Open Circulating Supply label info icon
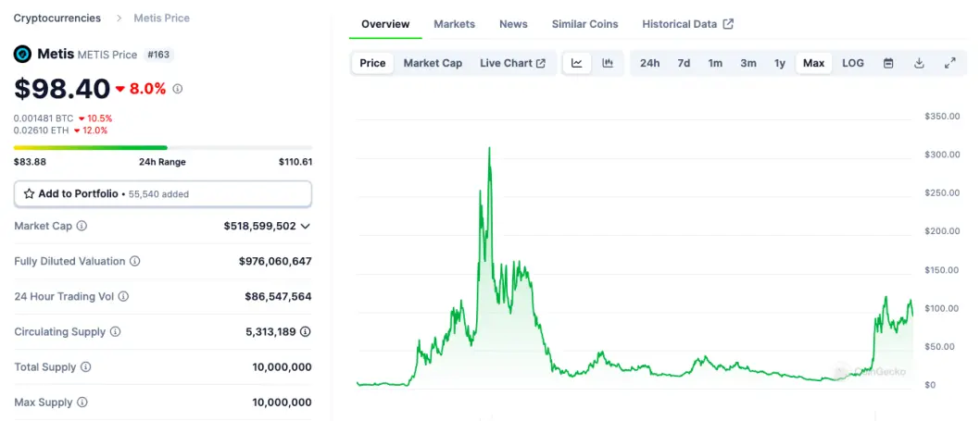This screenshot has height=421, width=980. [115, 331]
